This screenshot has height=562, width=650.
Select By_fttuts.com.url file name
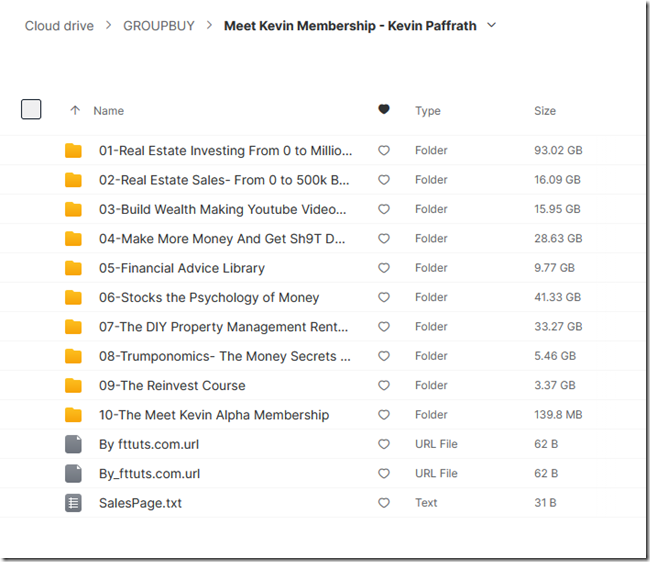(x=149, y=474)
